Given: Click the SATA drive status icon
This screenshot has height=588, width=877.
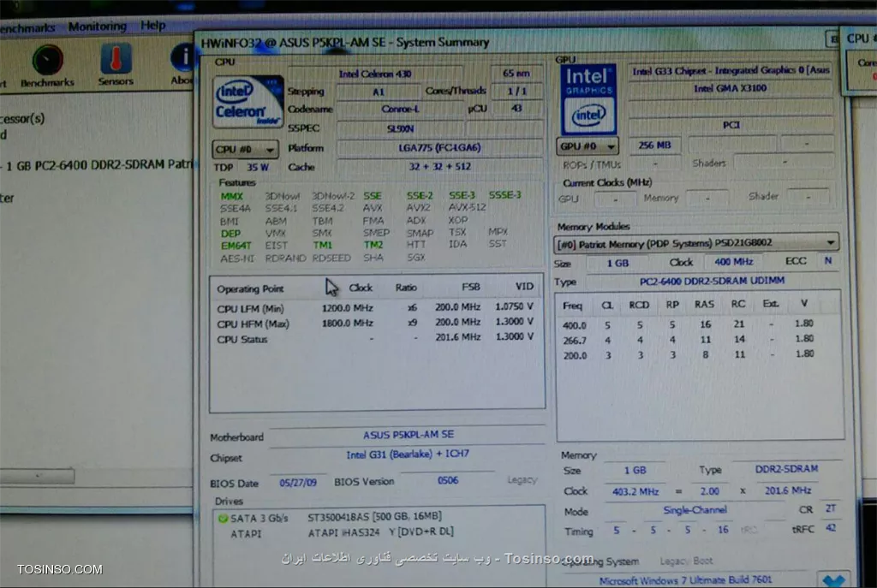Looking at the screenshot, I should point(223,518).
